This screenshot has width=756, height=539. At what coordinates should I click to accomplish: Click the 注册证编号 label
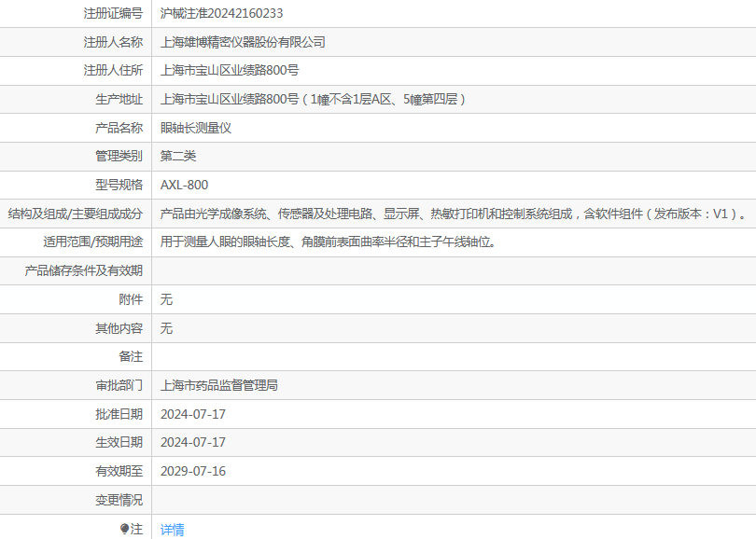pyautogui.click(x=113, y=13)
